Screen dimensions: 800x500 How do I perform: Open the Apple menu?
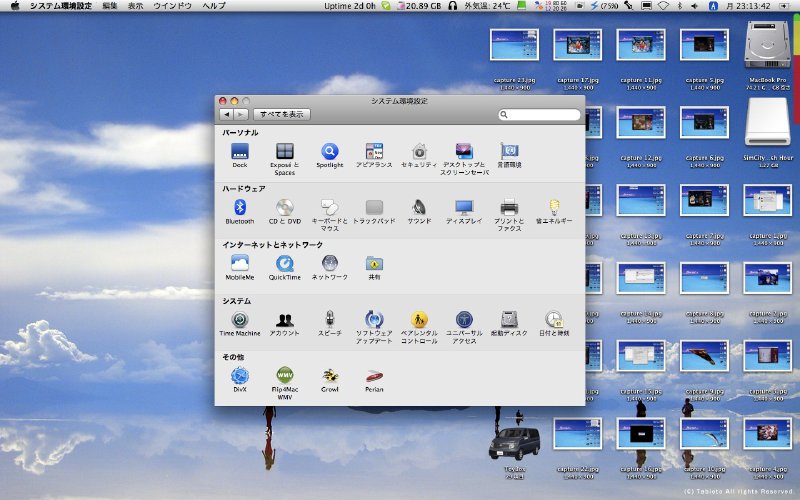tap(15, 6)
